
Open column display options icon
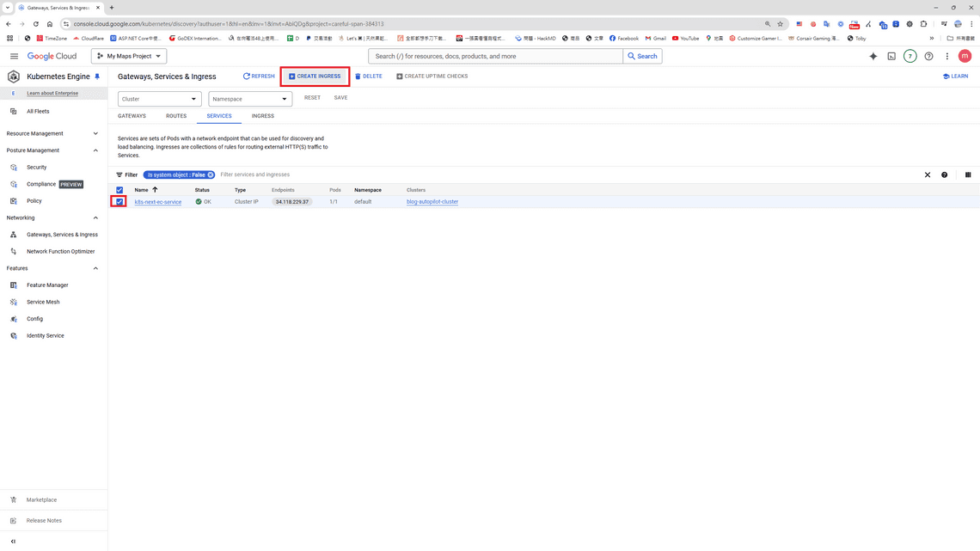pyautogui.click(x=968, y=174)
